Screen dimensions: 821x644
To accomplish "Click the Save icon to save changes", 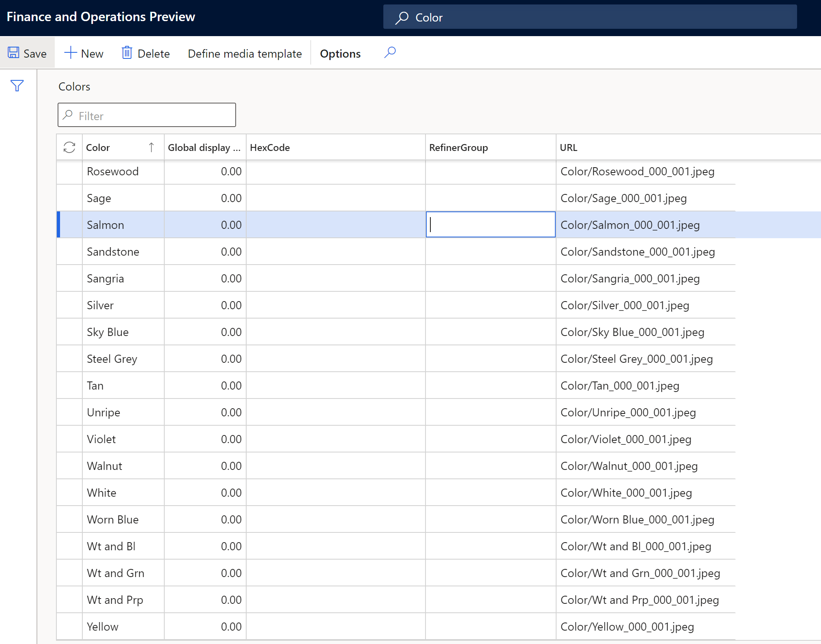I will (13, 53).
